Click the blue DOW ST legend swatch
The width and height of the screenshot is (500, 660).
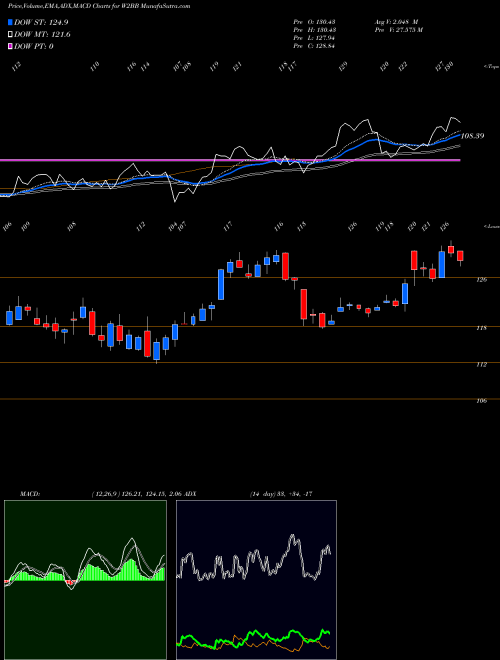click(x=10, y=23)
